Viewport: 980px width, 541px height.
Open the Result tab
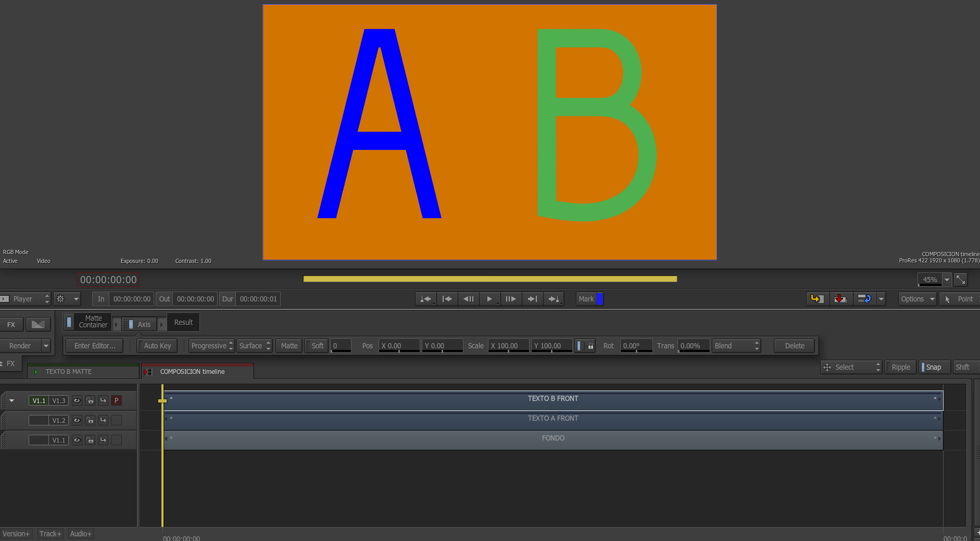(x=183, y=322)
